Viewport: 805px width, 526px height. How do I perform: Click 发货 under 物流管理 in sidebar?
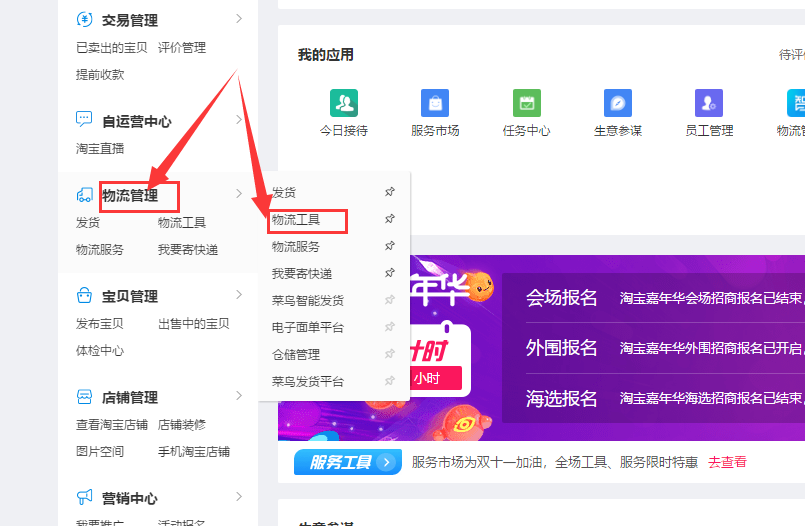coord(88,223)
